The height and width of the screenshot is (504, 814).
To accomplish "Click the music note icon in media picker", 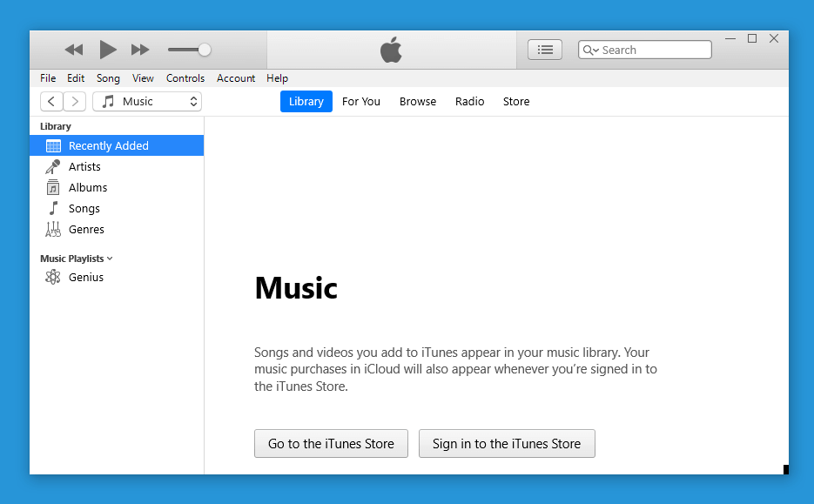I will 108,101.
